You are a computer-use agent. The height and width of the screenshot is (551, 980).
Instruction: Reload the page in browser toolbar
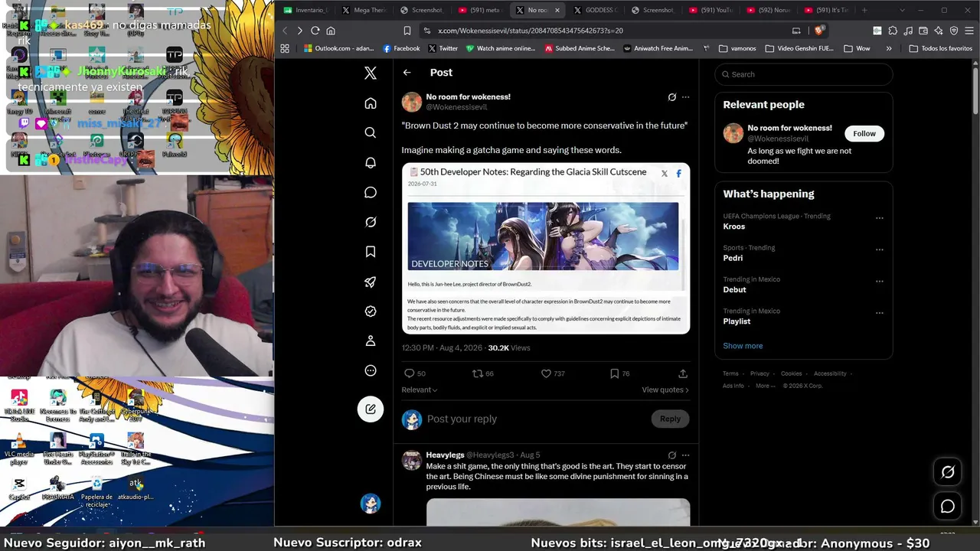point(315,31)
